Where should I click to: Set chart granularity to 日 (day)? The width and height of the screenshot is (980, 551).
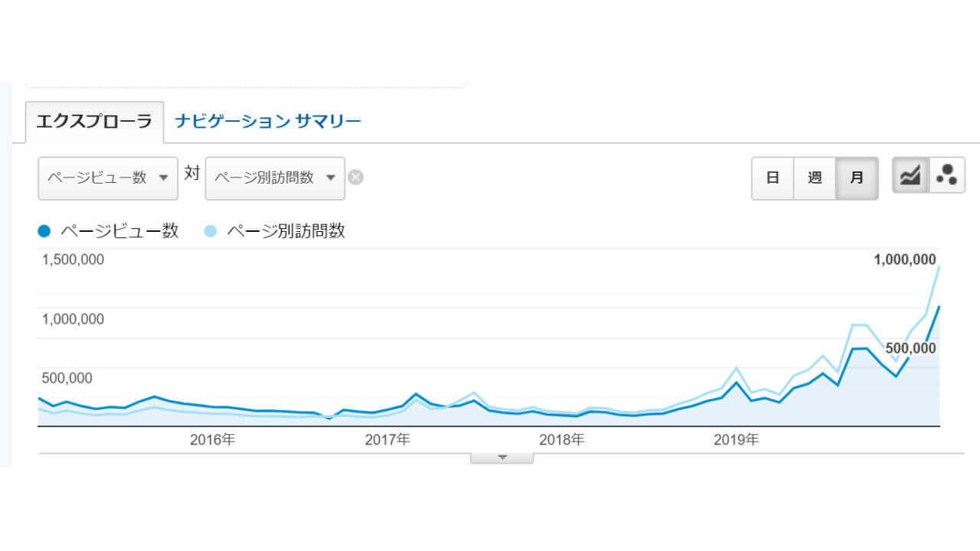point(773,178)
